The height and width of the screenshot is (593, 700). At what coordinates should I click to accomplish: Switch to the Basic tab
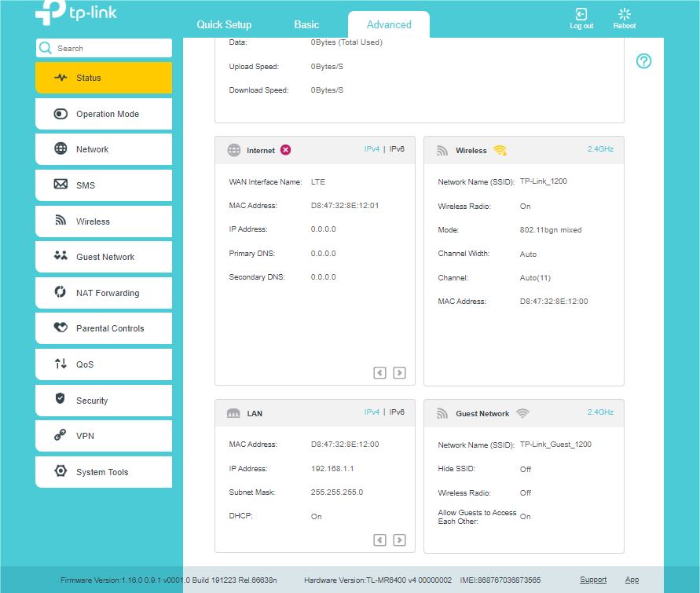point(306,24)
